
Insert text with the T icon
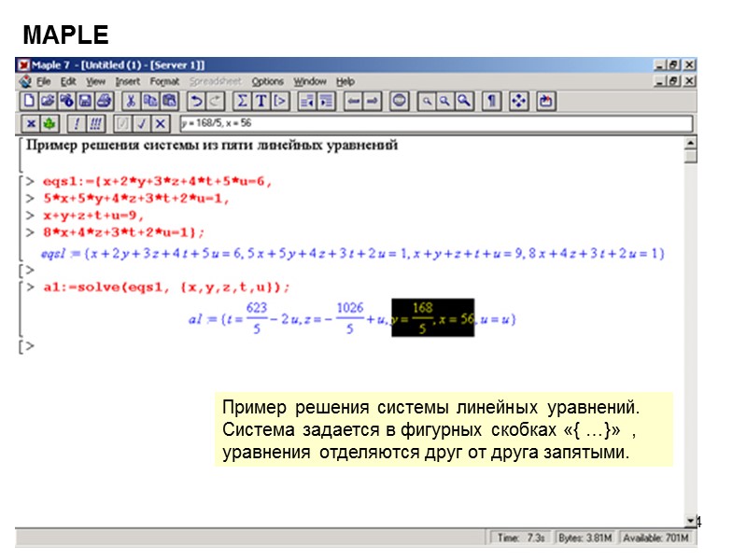tap(261, 101)
